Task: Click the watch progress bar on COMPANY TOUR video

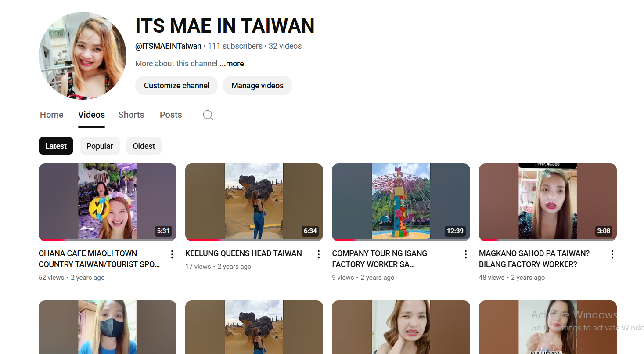Action: coord(401,240)
